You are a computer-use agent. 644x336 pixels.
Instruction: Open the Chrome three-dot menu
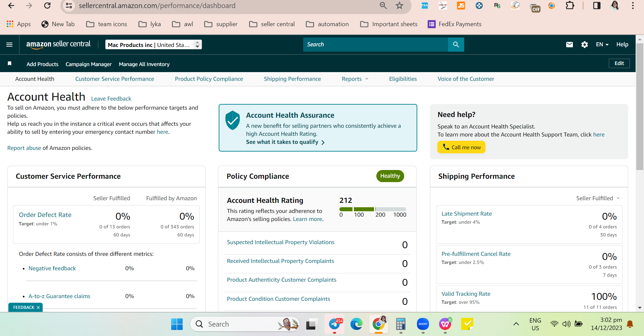pos(633,6)
